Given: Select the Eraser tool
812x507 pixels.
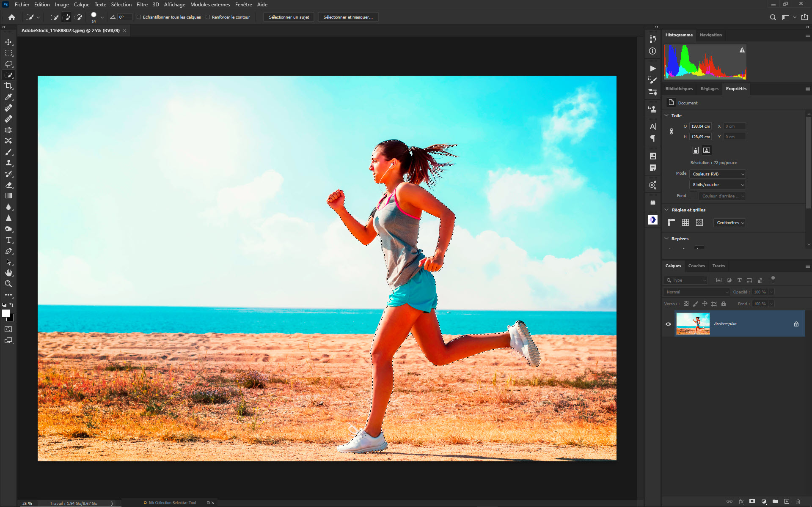Looking at the screenshot, I should [8, 185].
